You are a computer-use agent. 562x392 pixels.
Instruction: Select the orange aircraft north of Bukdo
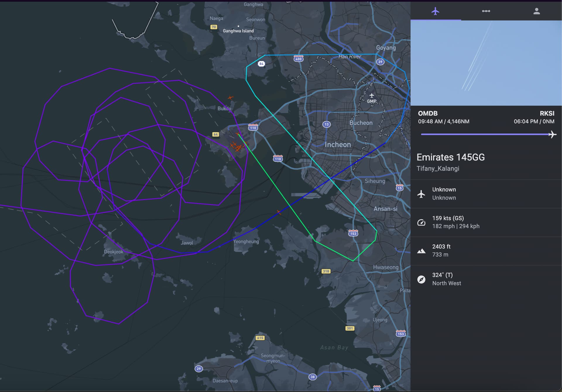point(231,97)
